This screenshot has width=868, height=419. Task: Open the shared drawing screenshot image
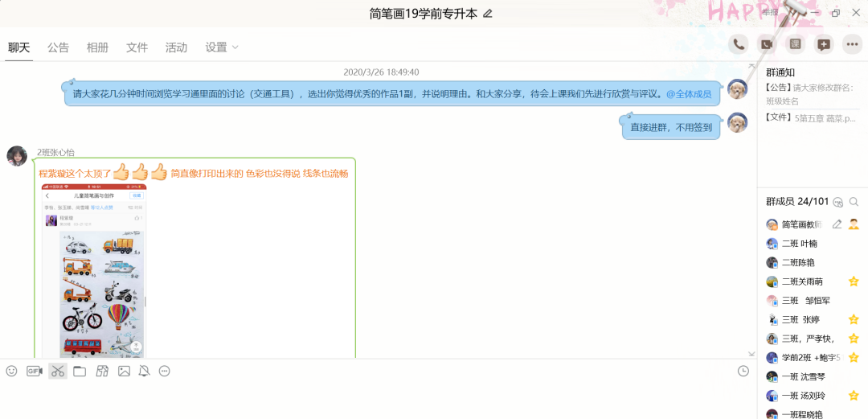pos(94,271)
